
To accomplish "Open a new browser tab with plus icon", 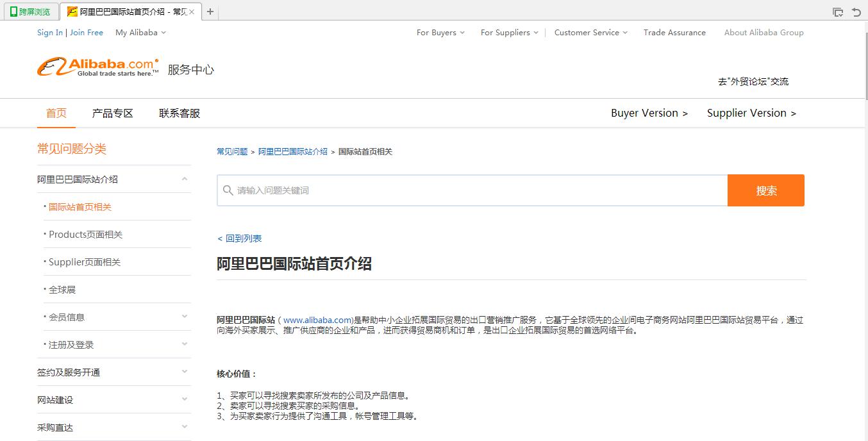I will pyautogui.click(x=210, y=12).
